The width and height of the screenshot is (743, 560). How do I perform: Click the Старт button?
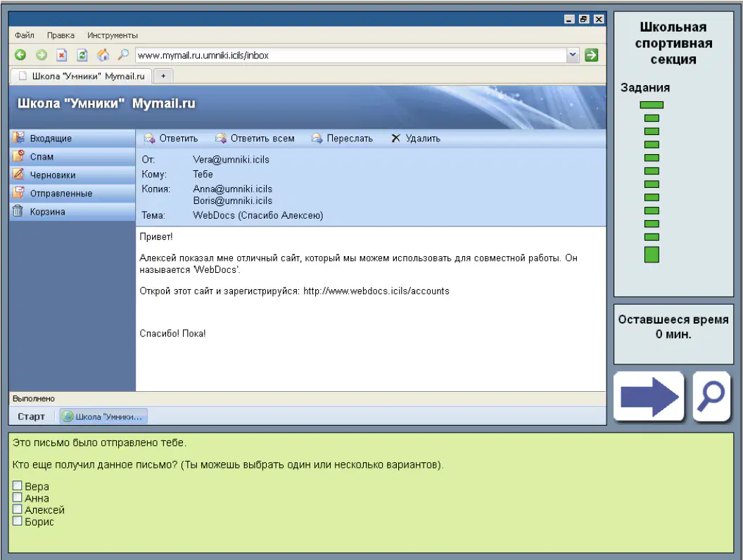point(31,416)
